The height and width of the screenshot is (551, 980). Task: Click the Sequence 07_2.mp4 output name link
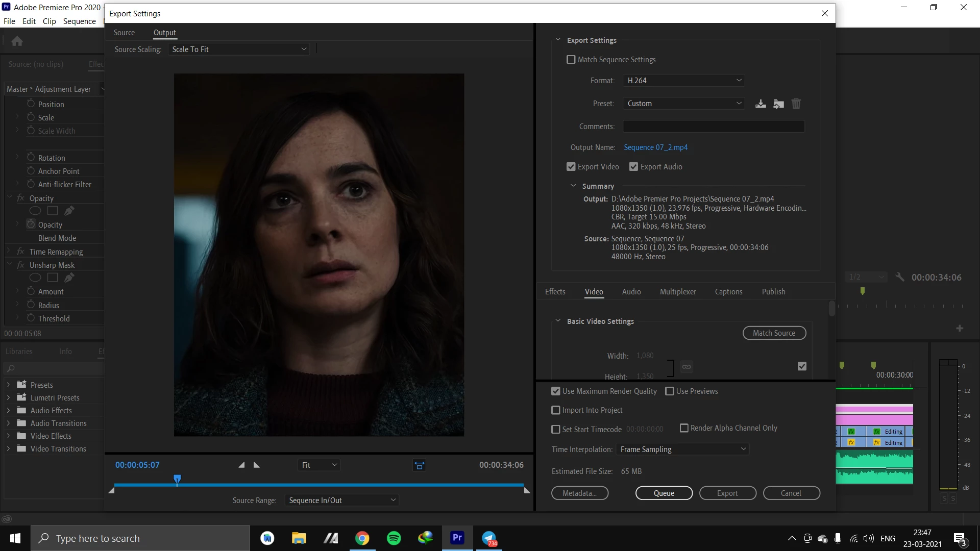(655, 147)
